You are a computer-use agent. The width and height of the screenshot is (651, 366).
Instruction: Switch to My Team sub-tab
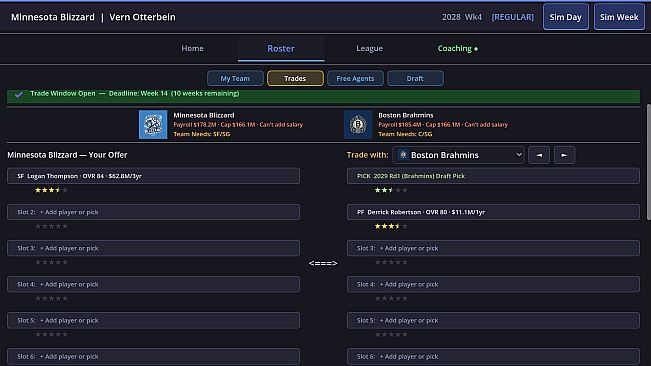coord(235,78)
